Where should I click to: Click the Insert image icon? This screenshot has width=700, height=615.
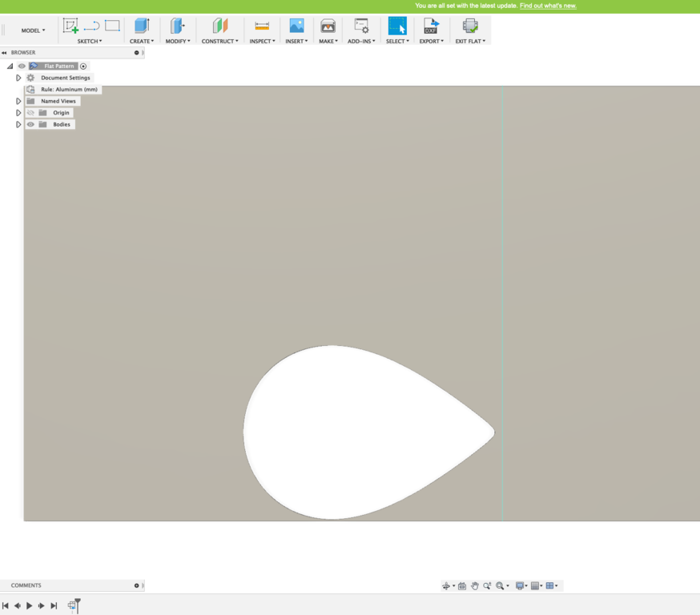pyautogui.click(x=296, y=26)
